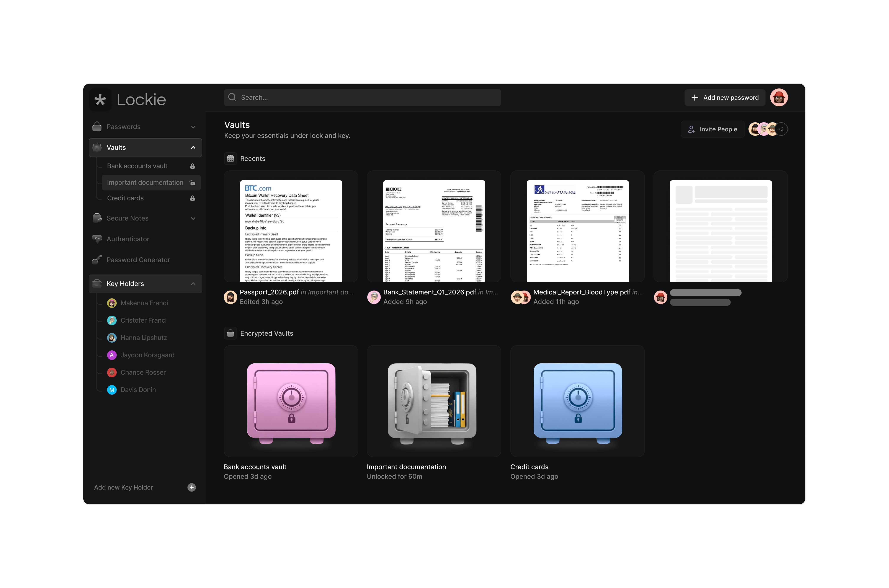Collapse the Key Holders chevron
Image resolution: width=889 pixels, height=588 pixels.
pos(193,284)
